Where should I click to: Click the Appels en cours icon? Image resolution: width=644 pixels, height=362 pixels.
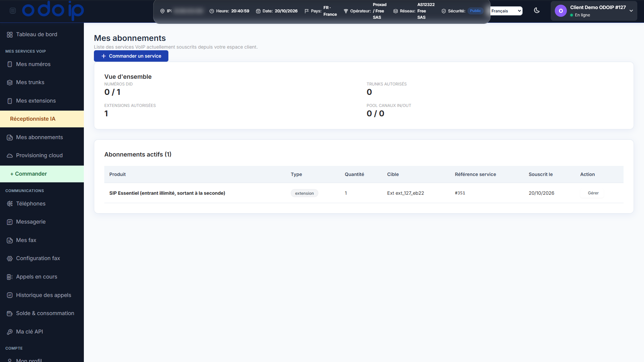coord(10,277)
